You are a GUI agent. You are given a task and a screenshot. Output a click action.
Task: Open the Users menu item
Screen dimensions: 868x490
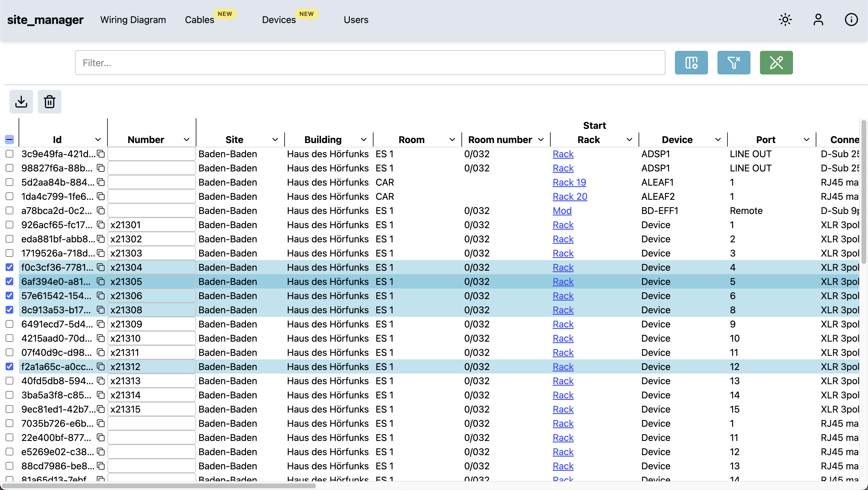click(x=356, y=20)
